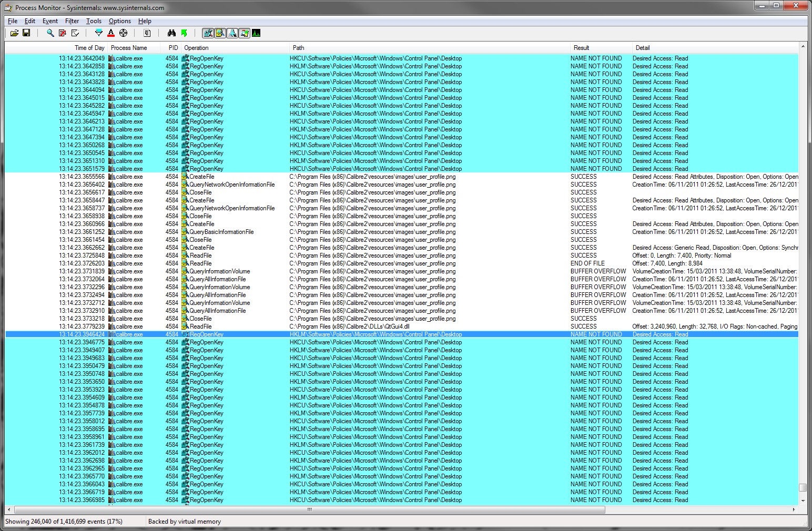Viewport: 812px width, 531px height.
Task: Click the vertical scrollbar down arrow
Action: tap(803, 502)
